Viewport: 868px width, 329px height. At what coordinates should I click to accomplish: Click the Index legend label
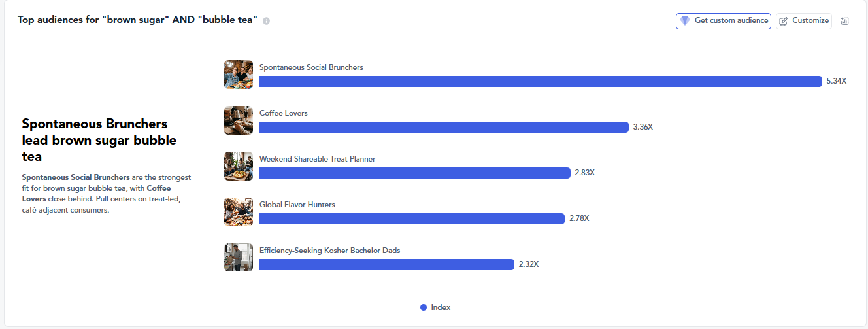click(441, 307)
